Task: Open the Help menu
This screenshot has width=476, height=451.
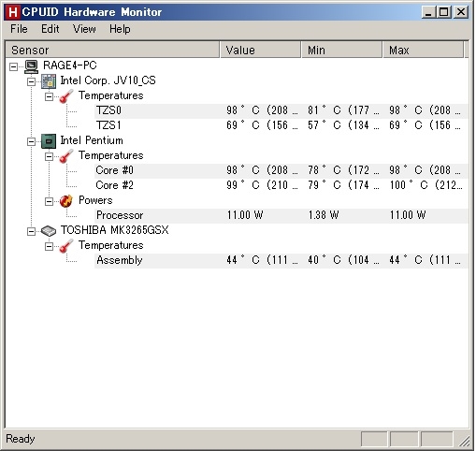Action: coord(120,29)
